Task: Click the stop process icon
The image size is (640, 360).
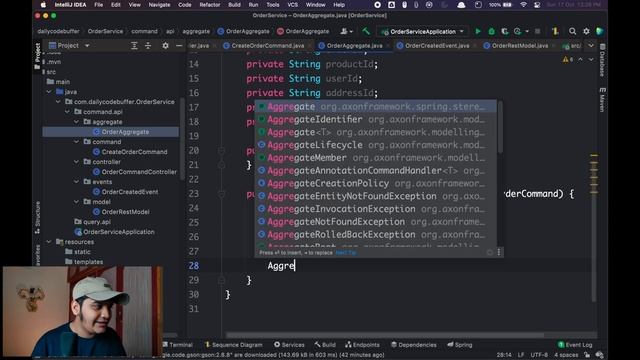Action: tap(538, 31)
